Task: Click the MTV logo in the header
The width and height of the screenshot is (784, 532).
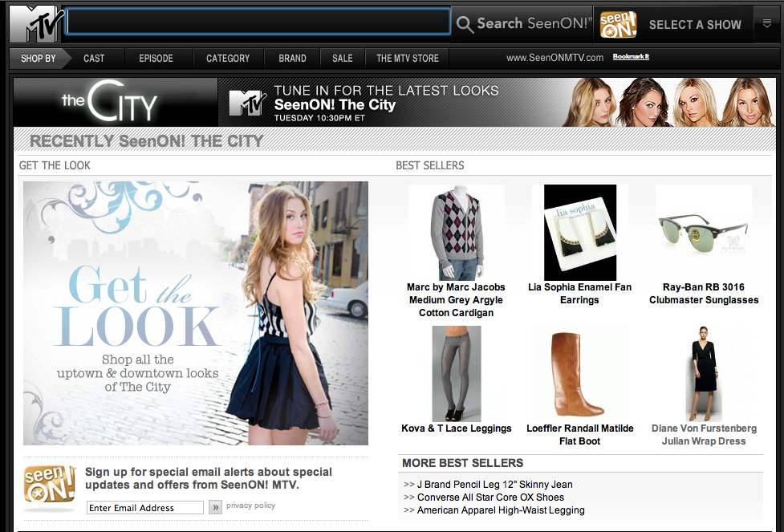Action: pos(36,24)
